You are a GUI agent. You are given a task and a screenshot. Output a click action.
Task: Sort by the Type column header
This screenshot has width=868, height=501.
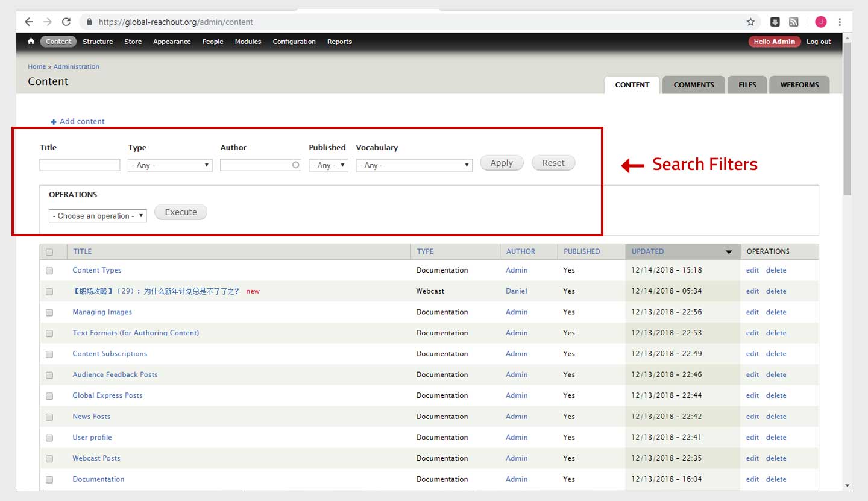click(x=425, y=251)
